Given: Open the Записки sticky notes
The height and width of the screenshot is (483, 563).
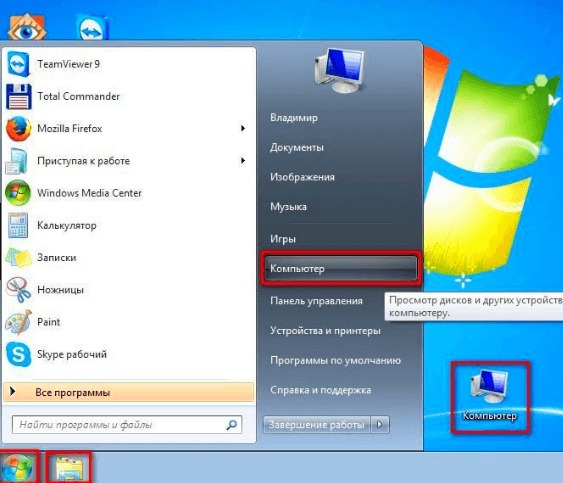Looking at the screenshot, I should click(129, 257).
